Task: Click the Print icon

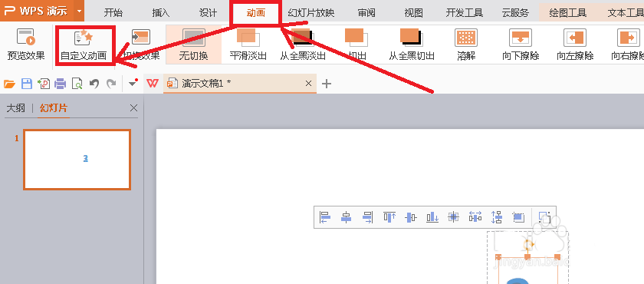Action: (61, 84)
